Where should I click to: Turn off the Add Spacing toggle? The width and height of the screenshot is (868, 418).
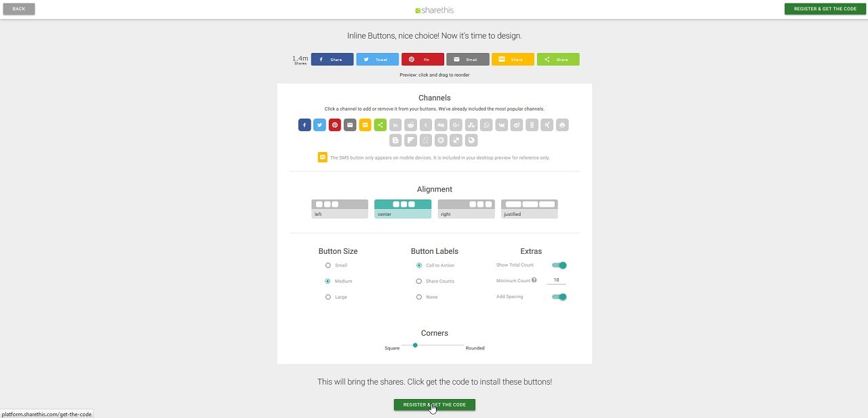(559, 297)
